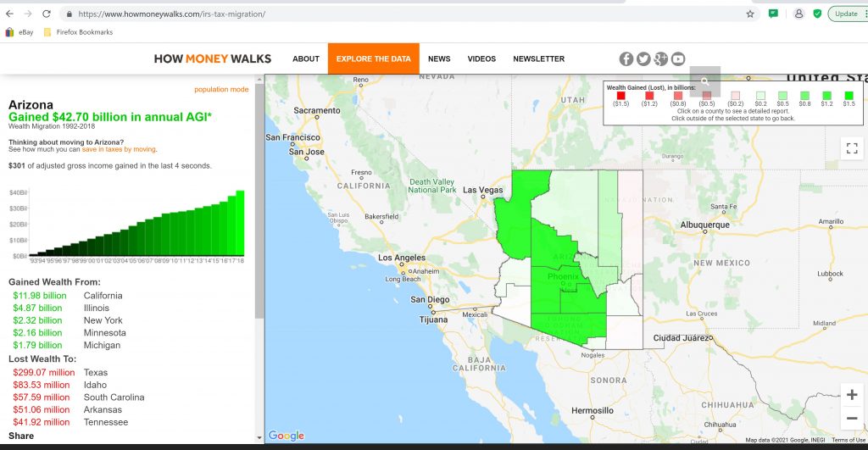The image size is (868, 450).
Task: Select Illinois in Gained Wealth From list
Action: coord(97,308)
